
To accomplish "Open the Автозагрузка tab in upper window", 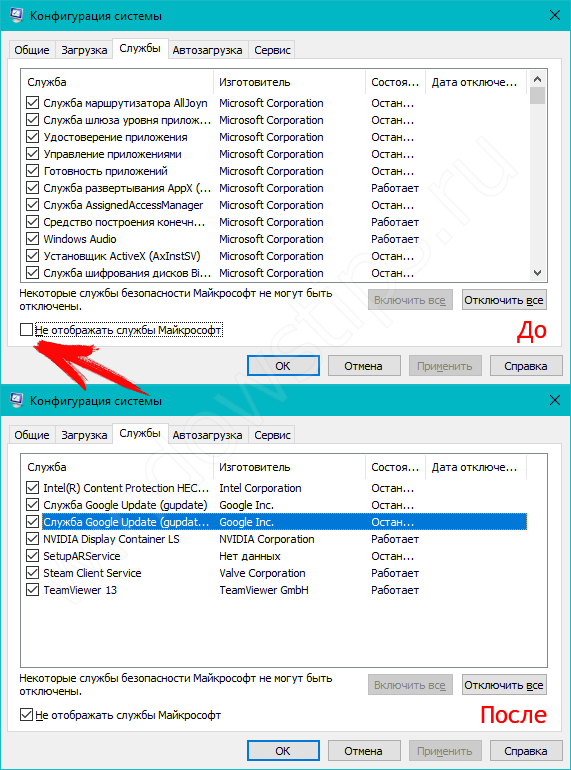I will click(x=207, y=50).
